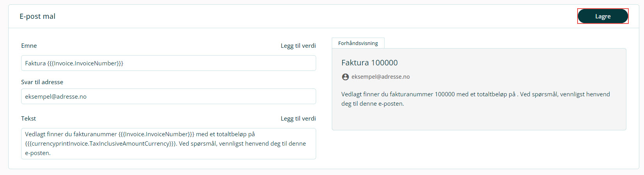This screenshot has height=175, width=644.
Task: Click eksempel@adresse.no in the preview pane
Action: pyautogui.click(x=381, y=77)
